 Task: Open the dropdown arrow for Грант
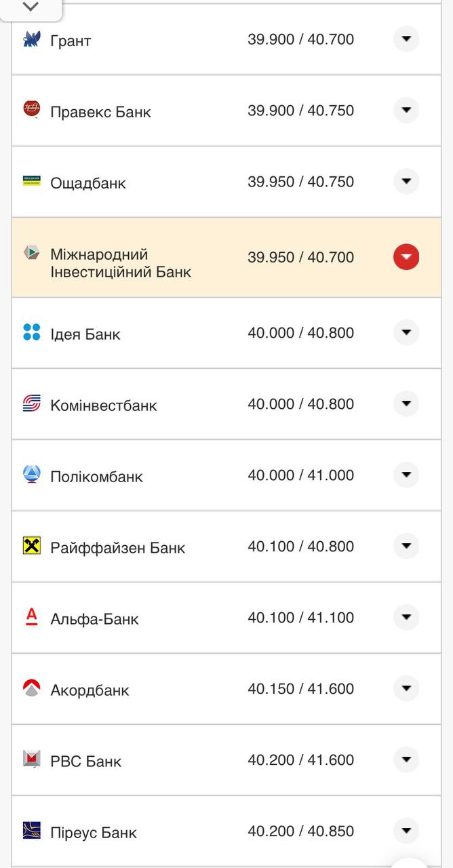pyautogui.click(x=406, y=39)
